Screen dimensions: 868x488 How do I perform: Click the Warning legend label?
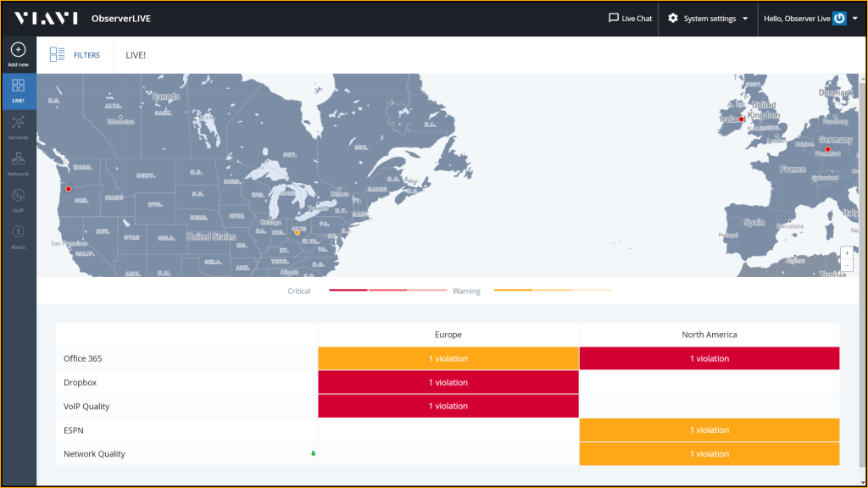point(466,291)
